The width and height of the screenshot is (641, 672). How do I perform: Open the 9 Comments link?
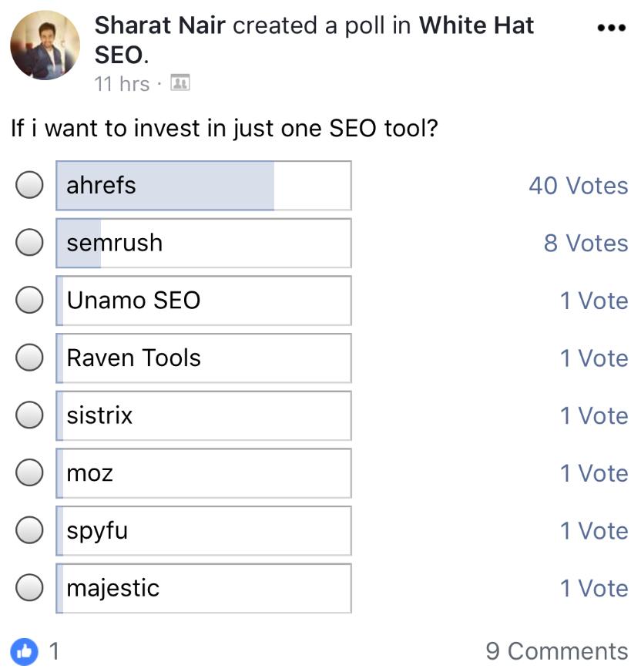tap(556, 651)
